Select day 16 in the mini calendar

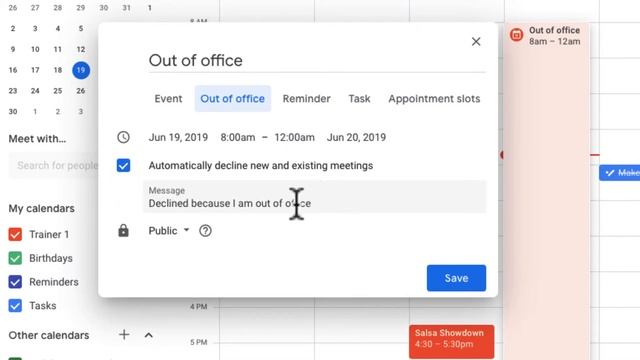pyautogui.click(x=13, y=70)
